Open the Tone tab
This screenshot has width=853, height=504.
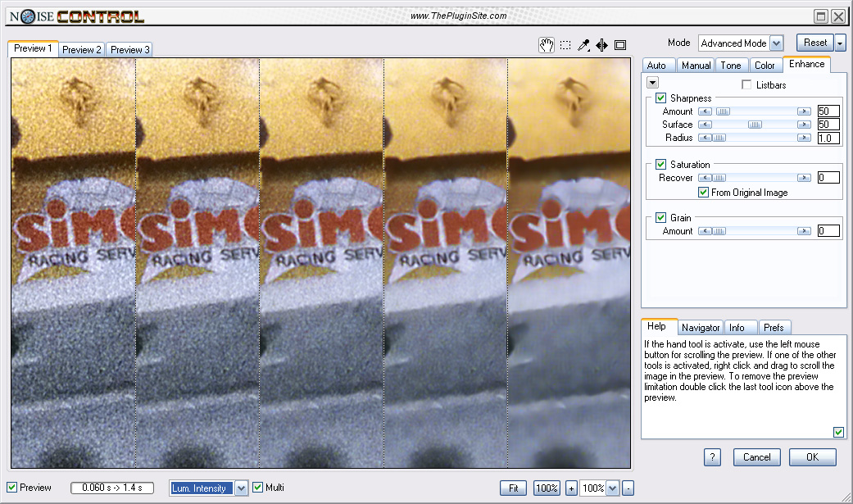731,66
